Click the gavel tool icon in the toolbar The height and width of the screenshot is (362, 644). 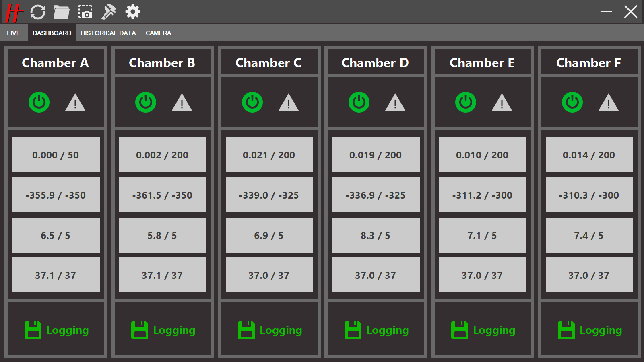click(108, 12)
